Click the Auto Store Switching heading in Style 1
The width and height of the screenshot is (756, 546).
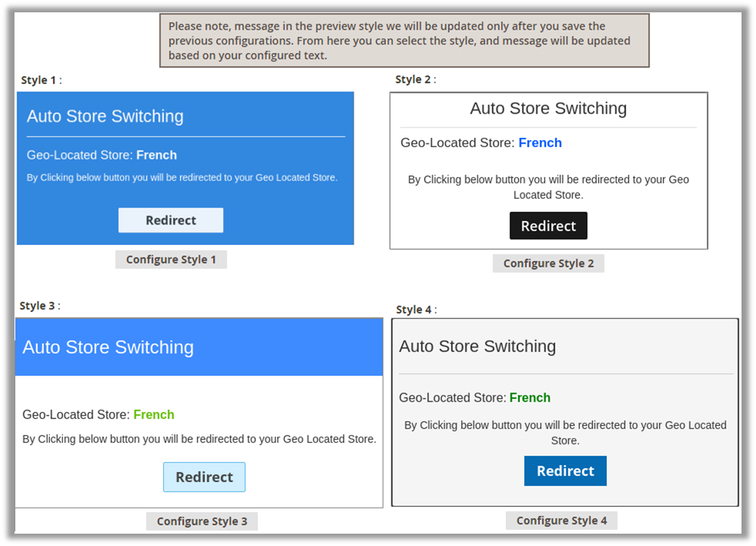pos(105,116)
